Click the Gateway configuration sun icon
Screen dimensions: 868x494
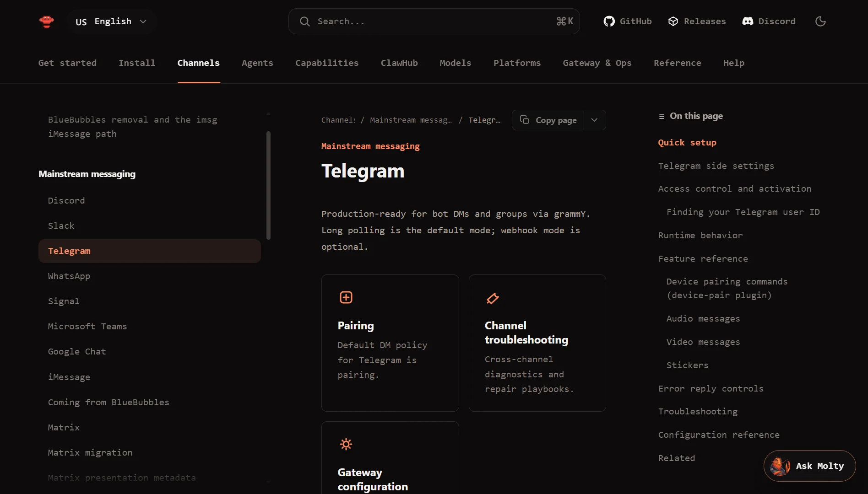pyautogui.click(x=346, y=444)
